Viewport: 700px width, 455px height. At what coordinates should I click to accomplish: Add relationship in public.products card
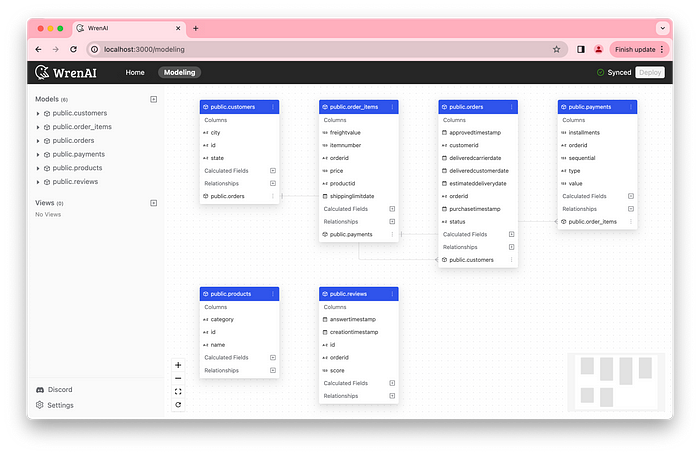click(273, 370)
